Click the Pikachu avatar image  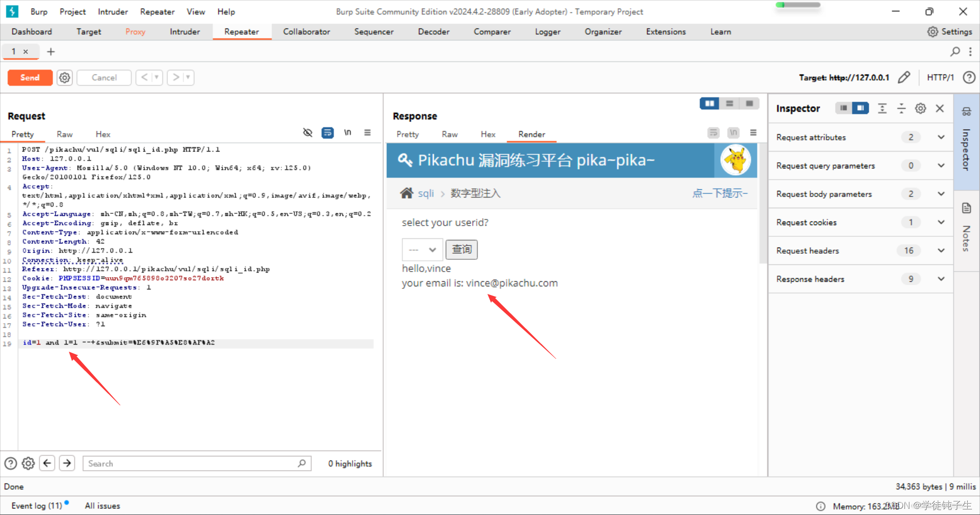click(736, 160)
